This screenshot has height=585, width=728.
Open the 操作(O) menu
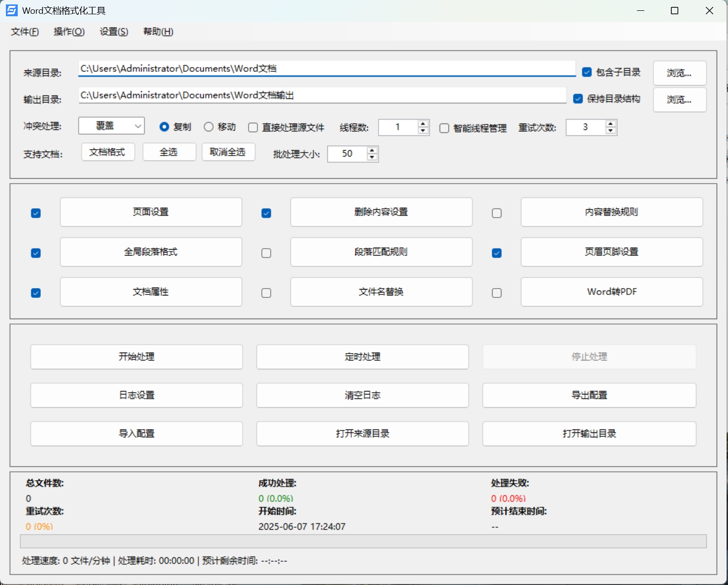[x=69, y=32]
